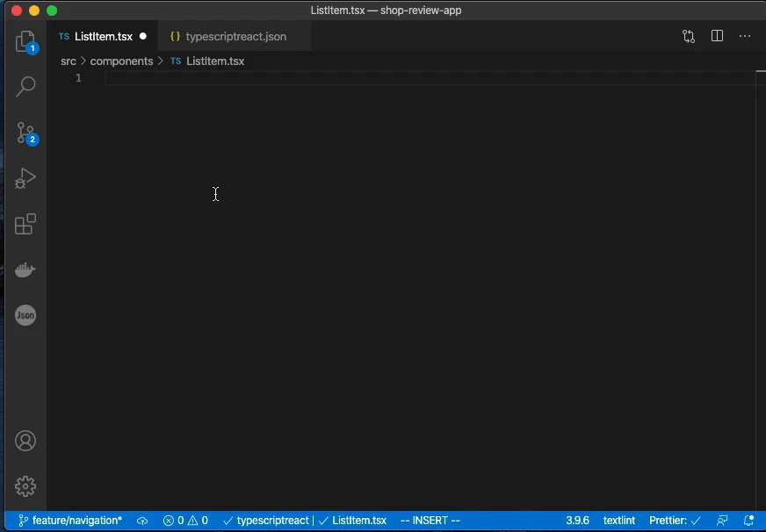Place cursor on editor line 1
Screen dimensions: 766x532
(x=430, y=78)
